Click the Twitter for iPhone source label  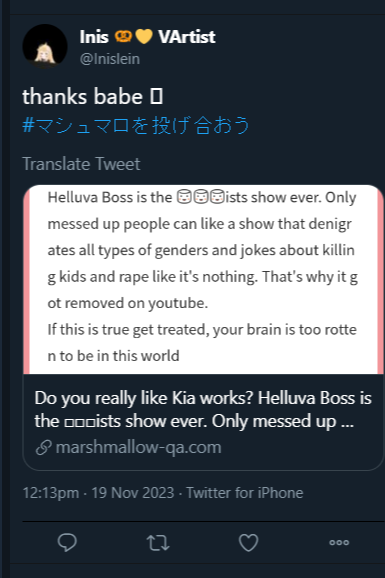coord(244,493)
